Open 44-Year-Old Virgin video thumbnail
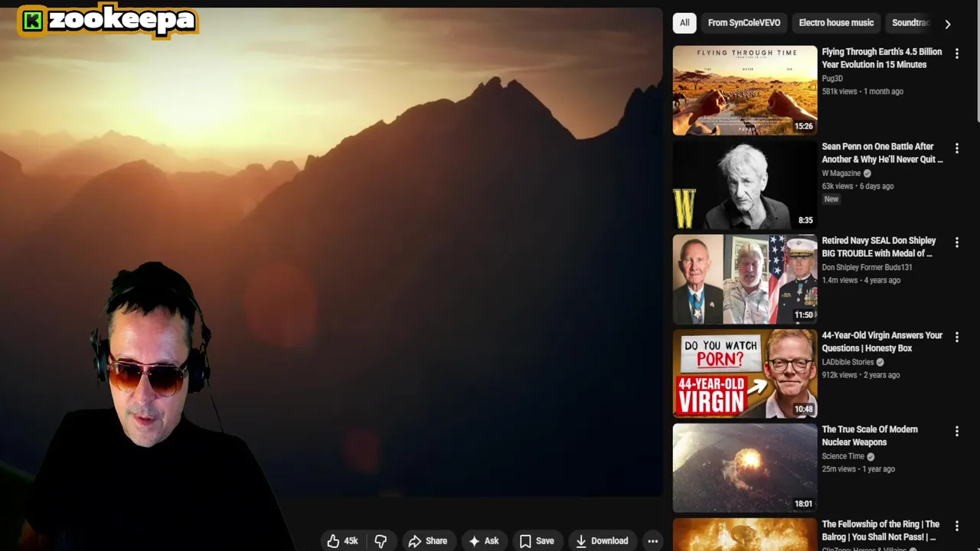This screenshot has height=551, width=980. [745, 373]
